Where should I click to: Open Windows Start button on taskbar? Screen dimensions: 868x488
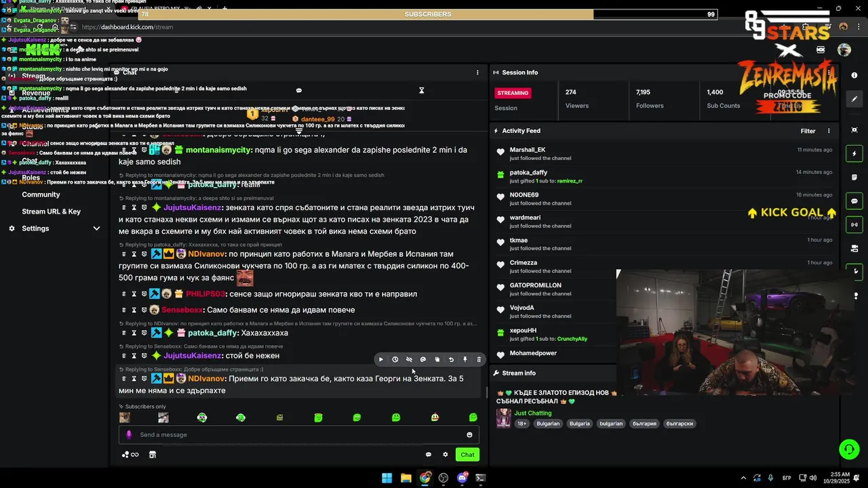coord(387,478)
